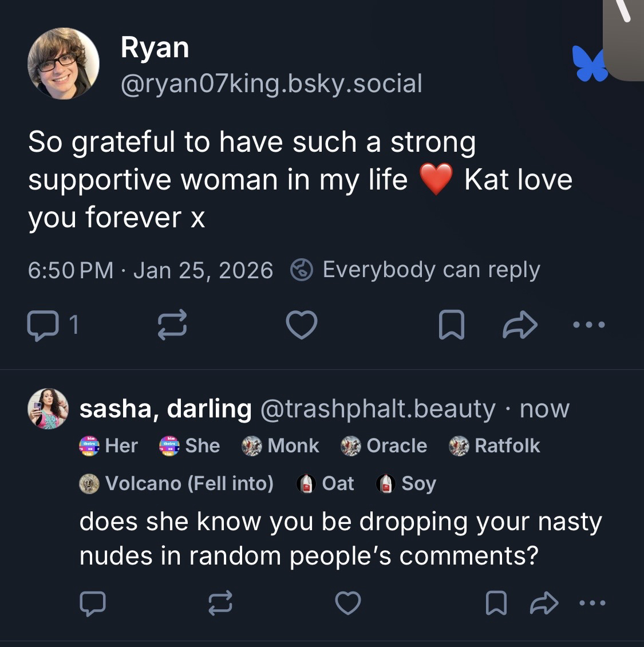This screenshot has height=647, width=644.
Task: Share sasha's comment
Action: [544, 603]
